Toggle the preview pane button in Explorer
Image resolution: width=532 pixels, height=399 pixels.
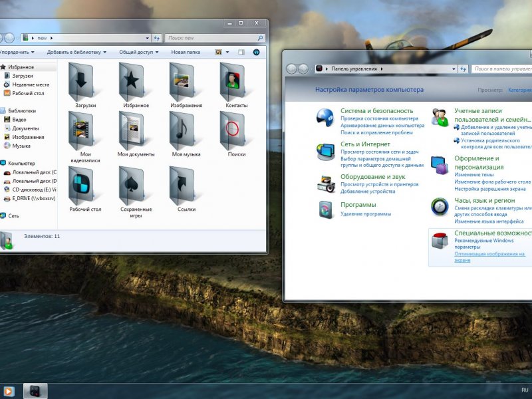(x=241, y=52)
